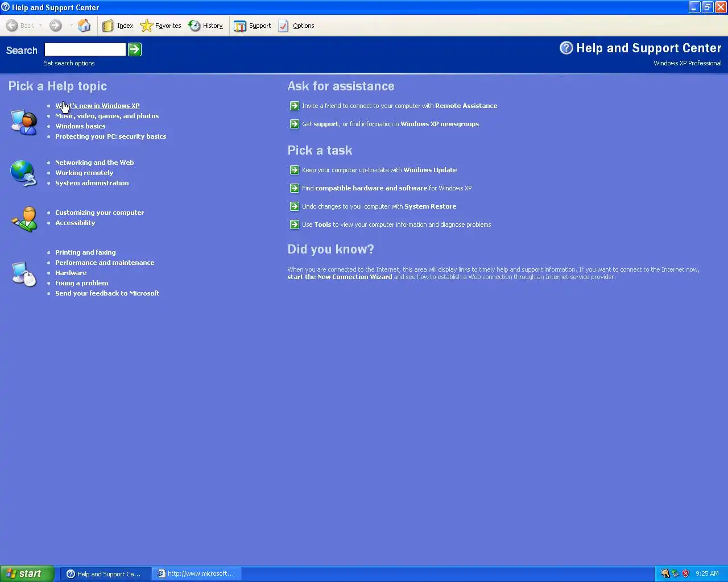Go to the Home page icon
The height and width of the screenshot is (582, 728).
point(84,26)
